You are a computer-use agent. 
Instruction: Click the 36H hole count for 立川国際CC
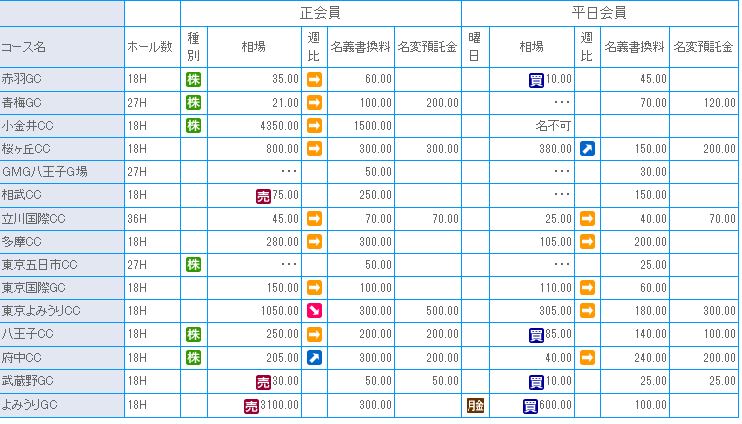coord(137,219)
